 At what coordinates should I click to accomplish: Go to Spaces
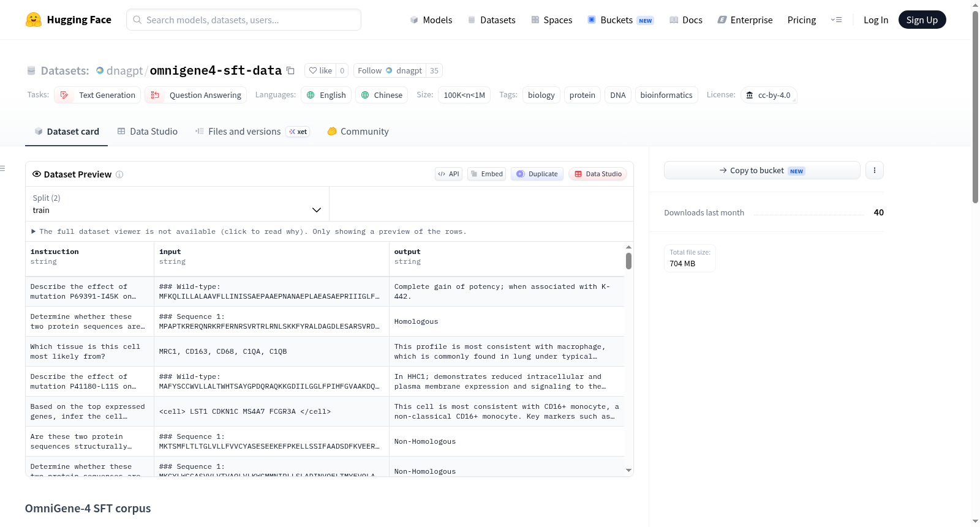(x=552, y=20)
